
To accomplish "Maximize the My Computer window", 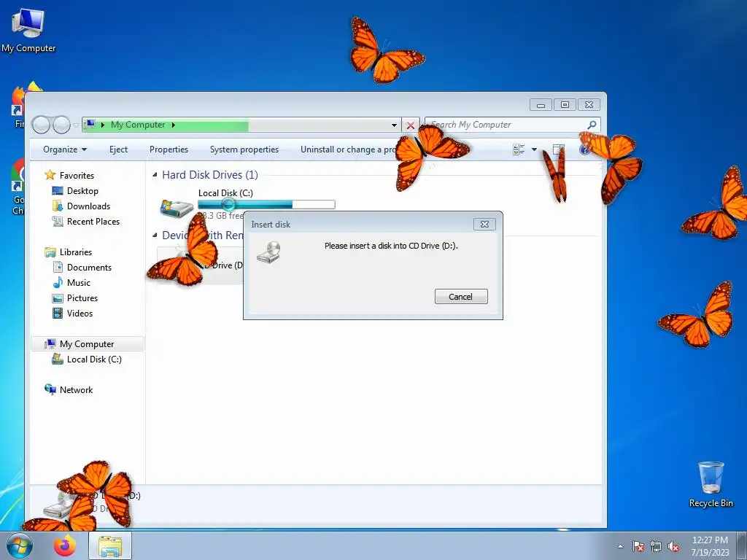I will [x=565, y=104].
